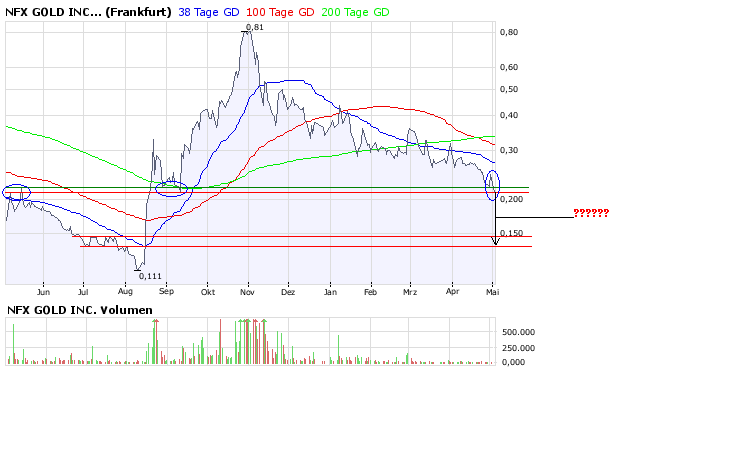Viewport: 738px width, 475px height.
Task: Click the NFX GOLD INC. Volumen heading
Action: pos(80,310)
